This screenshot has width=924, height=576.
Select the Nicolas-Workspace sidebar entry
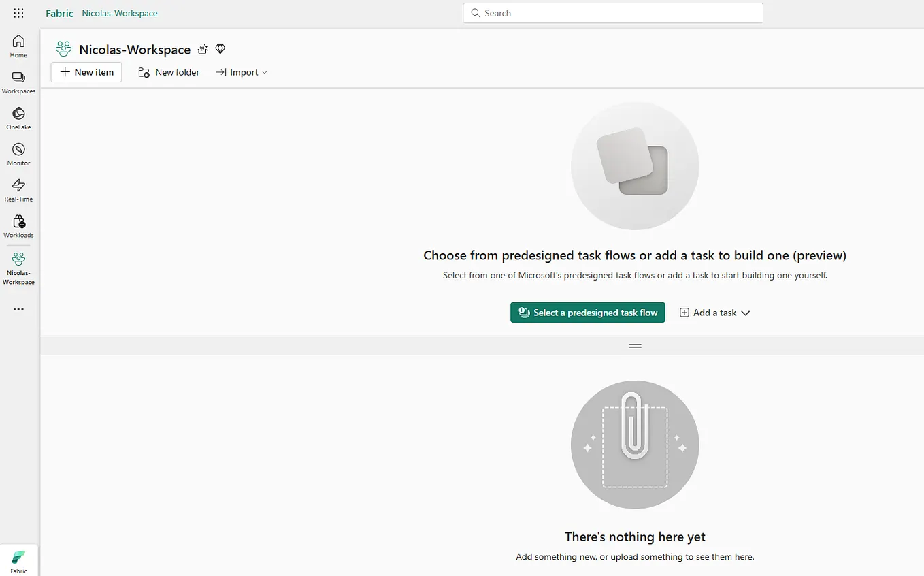18,268
